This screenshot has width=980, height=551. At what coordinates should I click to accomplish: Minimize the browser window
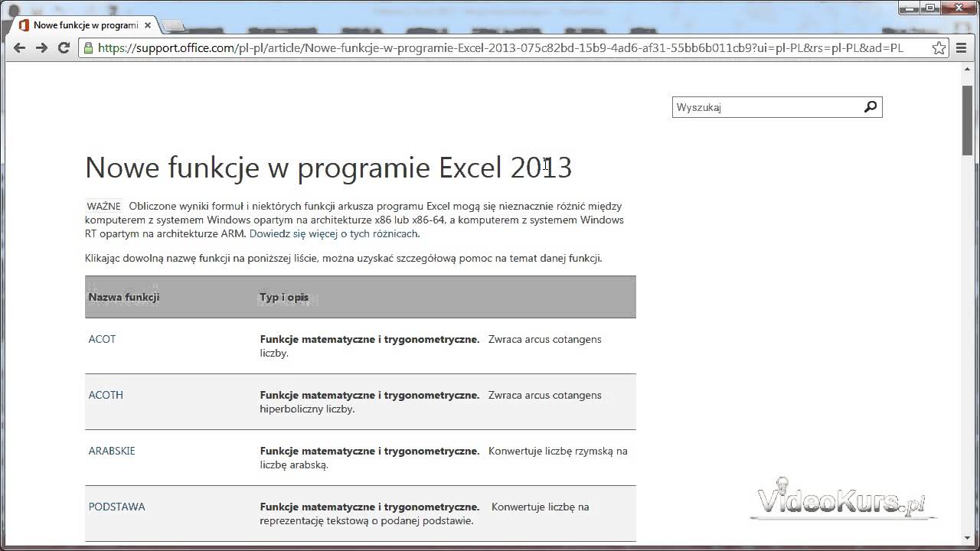[x=909, y=7]
